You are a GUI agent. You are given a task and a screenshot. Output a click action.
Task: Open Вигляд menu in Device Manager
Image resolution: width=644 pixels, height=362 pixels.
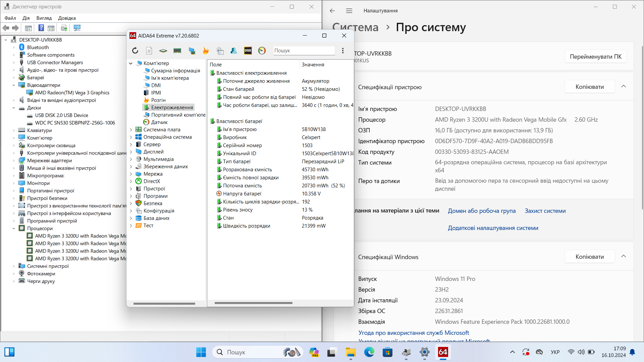click(x=44, y=18)
